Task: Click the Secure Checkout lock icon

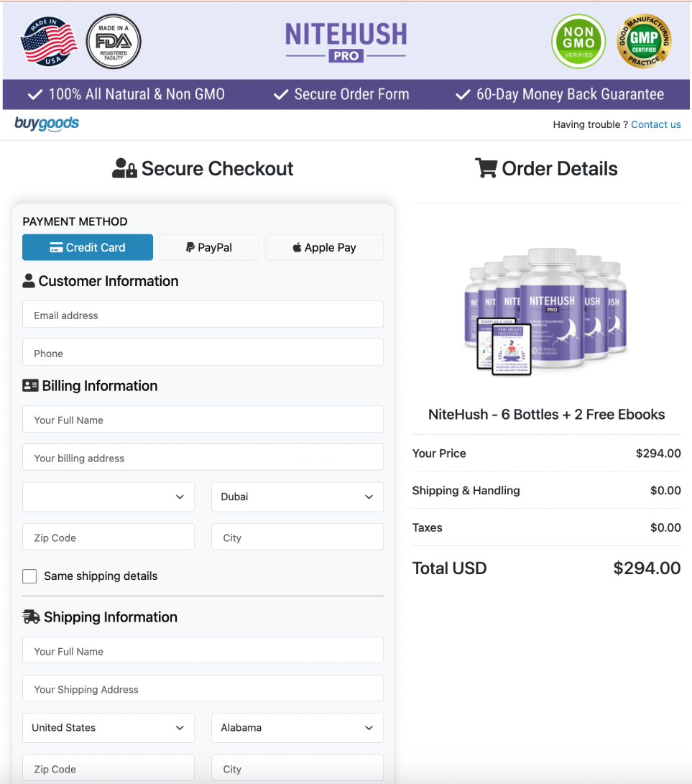Action: point(123,167)
